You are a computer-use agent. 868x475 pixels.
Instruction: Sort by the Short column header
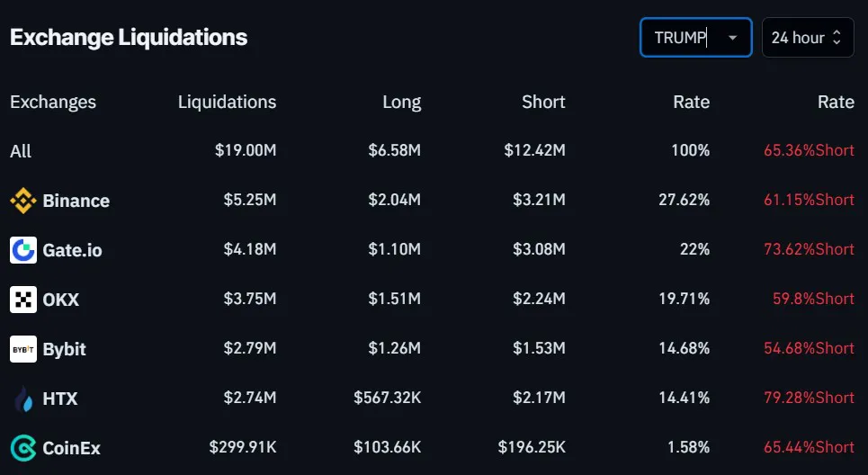pyautogui.click(x=543, y=102)
